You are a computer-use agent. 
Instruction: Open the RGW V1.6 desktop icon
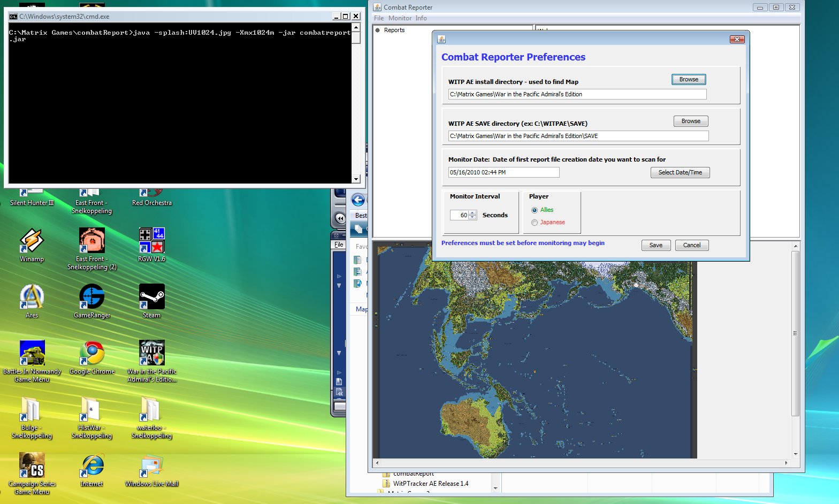151,240
